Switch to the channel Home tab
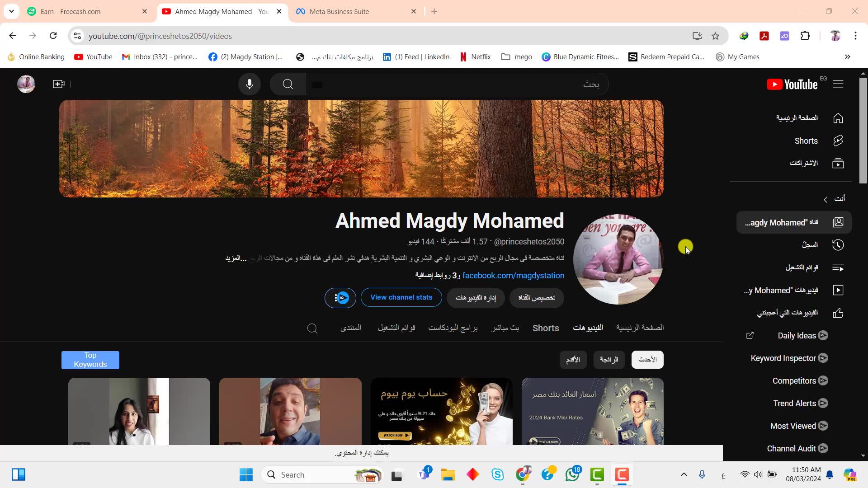The width and height of the screenshot is (868, 488). coord(640,328)
